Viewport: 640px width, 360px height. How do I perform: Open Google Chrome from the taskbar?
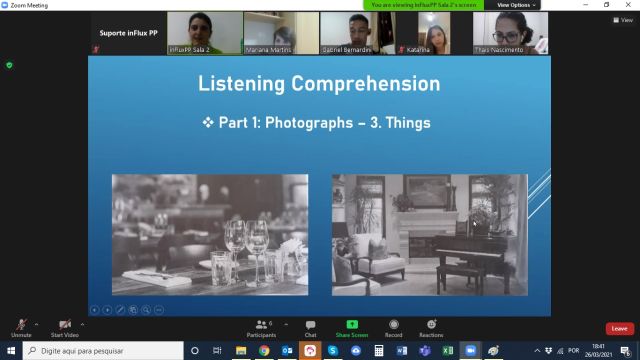[264, 351]
